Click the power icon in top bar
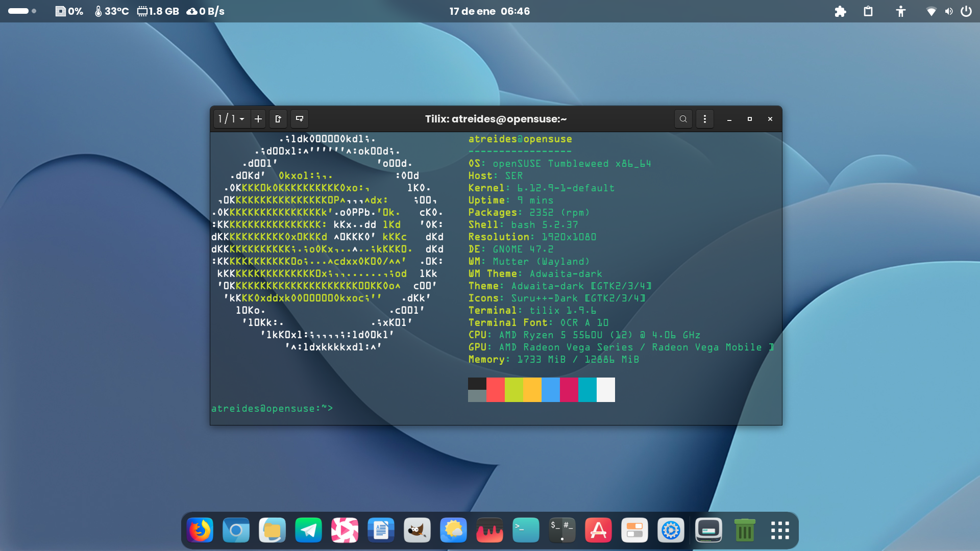 pyautogui.click(x=966, y=11)
